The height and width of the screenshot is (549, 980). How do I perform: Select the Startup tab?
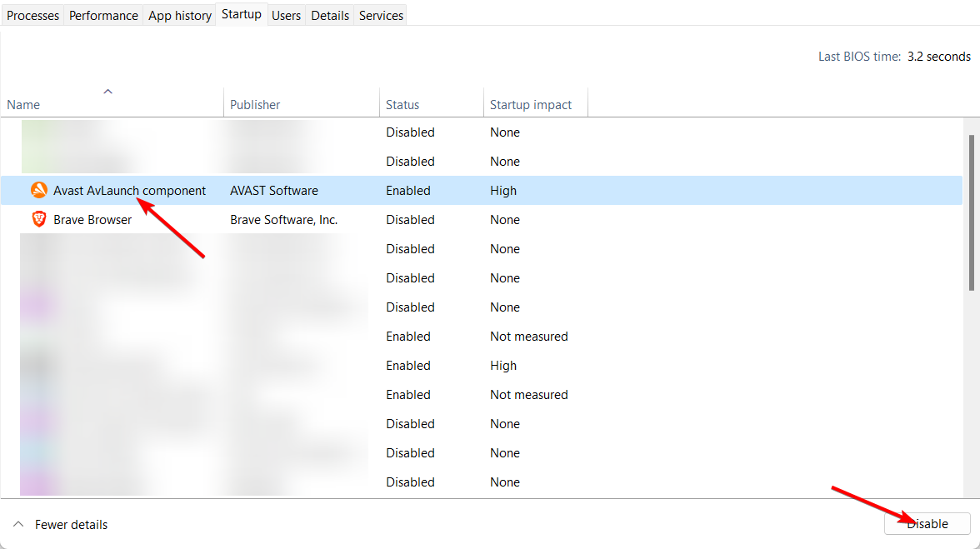tap(242, 13)
